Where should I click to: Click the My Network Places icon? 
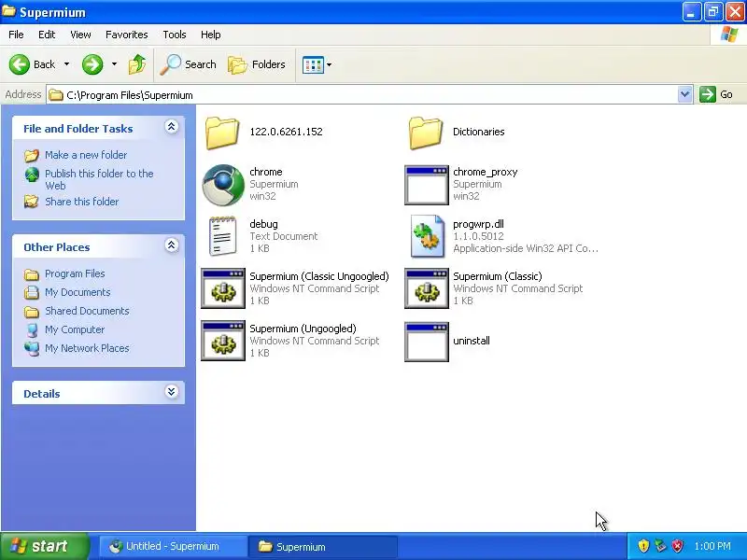coord(32,348)
